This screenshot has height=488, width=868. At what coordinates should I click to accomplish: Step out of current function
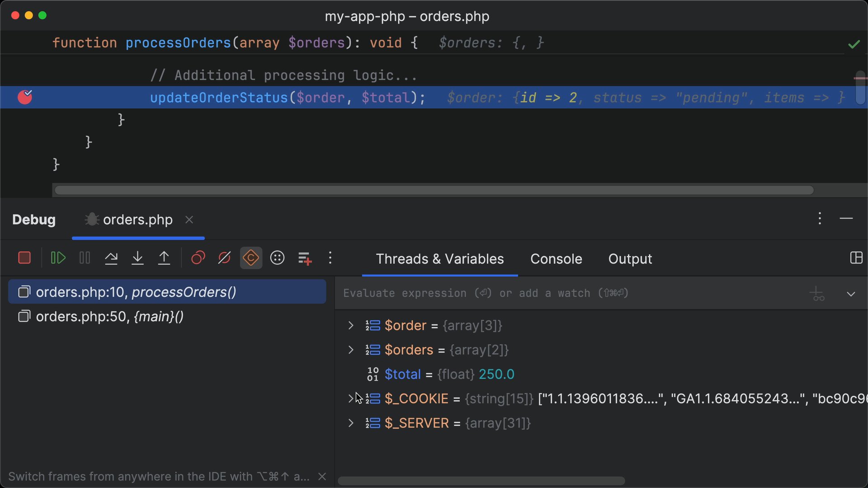[164, 258]
